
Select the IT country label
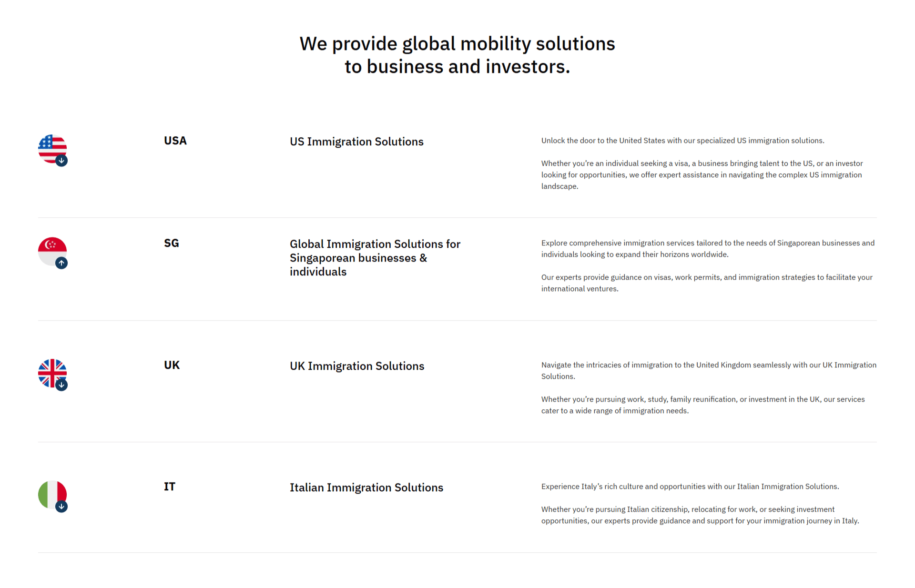coord(170,487)
